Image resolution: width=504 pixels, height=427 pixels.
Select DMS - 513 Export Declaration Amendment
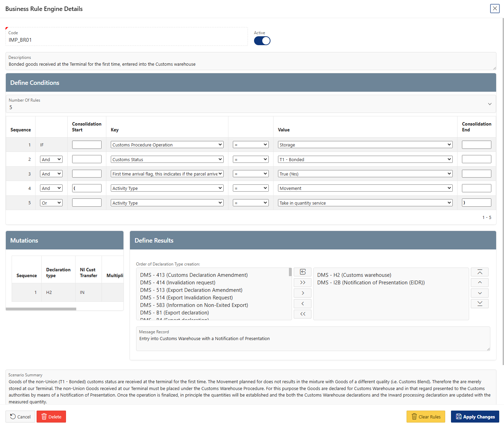[191, 290]
